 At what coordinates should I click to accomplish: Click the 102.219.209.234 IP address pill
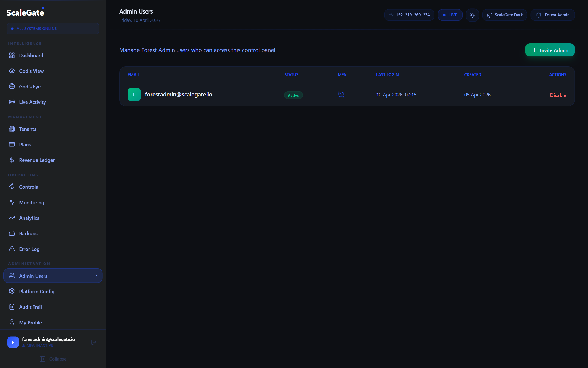[x=409, y=15]
